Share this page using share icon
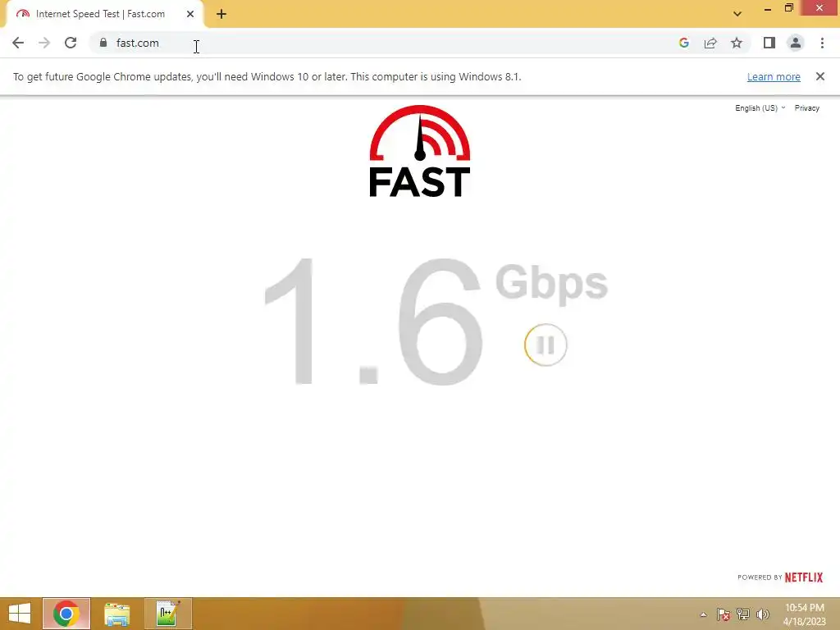This screenshot has height=630, width=840. (x=710, y=43)
